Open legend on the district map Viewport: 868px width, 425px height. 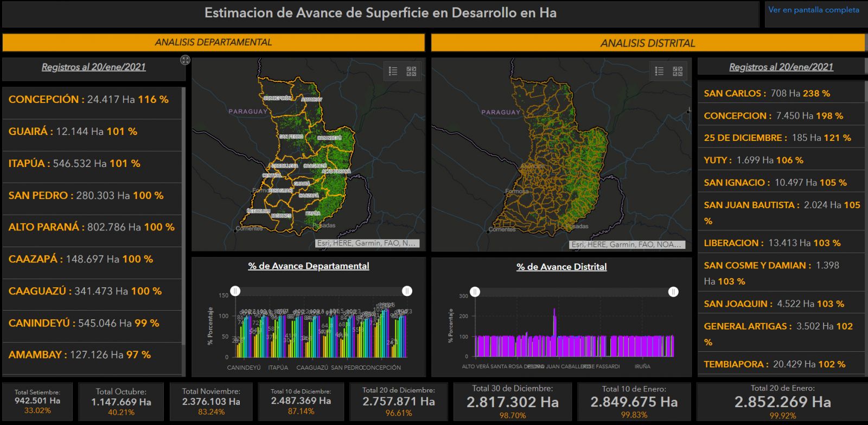coord(659,71)
